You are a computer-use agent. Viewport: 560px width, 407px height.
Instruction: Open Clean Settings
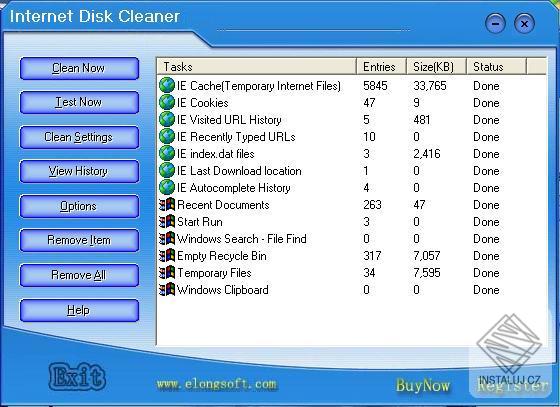click(x=79, y=137)
